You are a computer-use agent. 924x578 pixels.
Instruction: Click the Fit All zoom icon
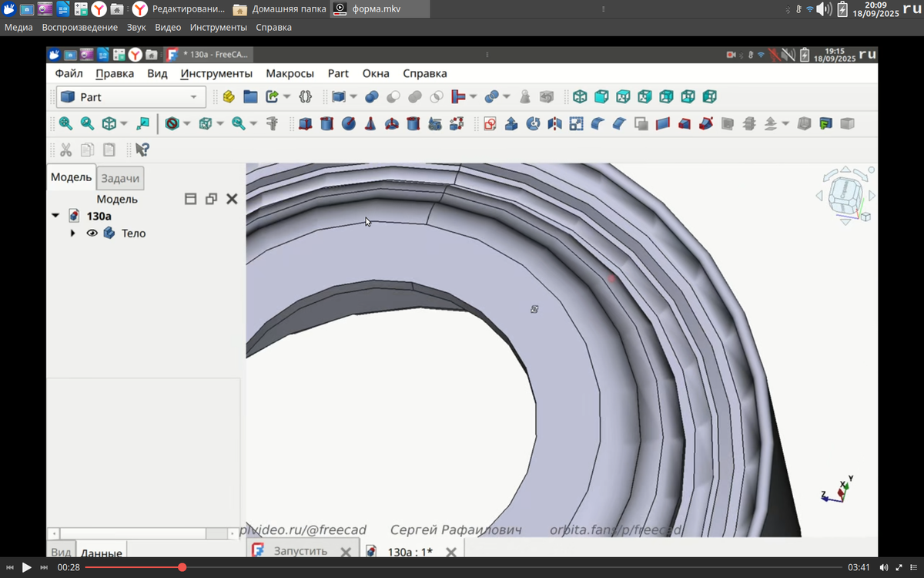pyautogui.click(x=65, y=123)
